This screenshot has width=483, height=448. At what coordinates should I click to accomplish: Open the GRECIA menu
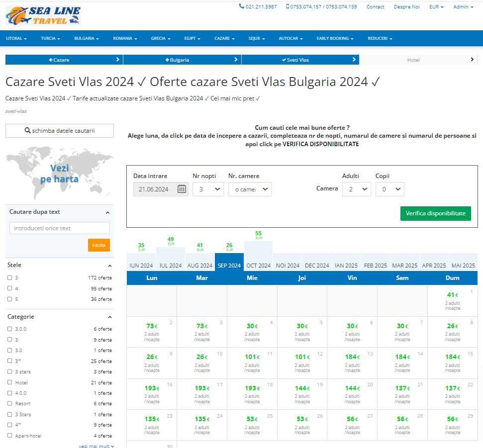click(161, 38)
